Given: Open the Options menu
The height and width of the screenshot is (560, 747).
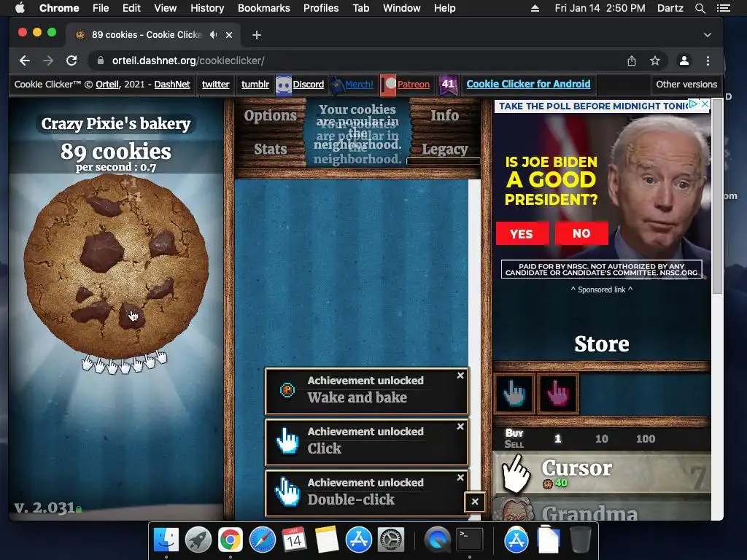Looking at the screenshot, I should pos(270,116).
